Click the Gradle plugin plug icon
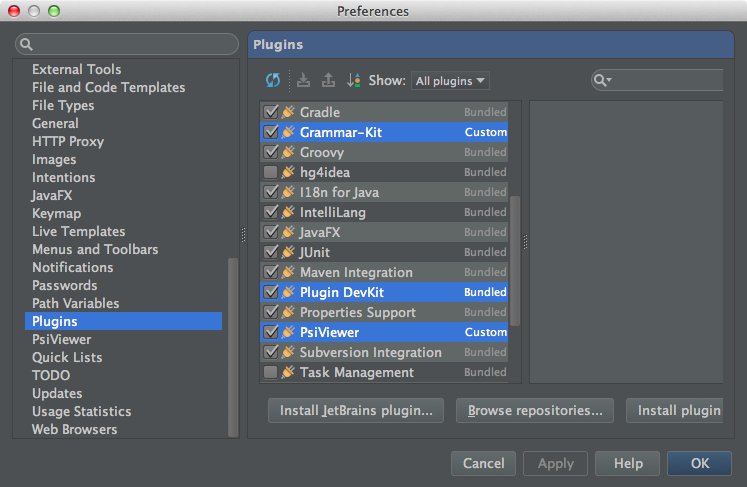This screenshot has height=487, width=747. pyautogui.click(x=288, y=112)
